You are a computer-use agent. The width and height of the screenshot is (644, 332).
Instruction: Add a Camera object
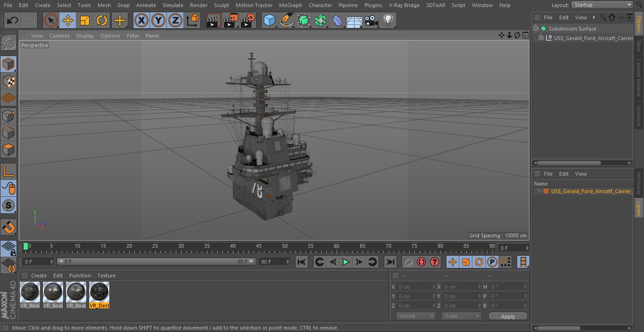pyautogui.click(x=372, y=20)
